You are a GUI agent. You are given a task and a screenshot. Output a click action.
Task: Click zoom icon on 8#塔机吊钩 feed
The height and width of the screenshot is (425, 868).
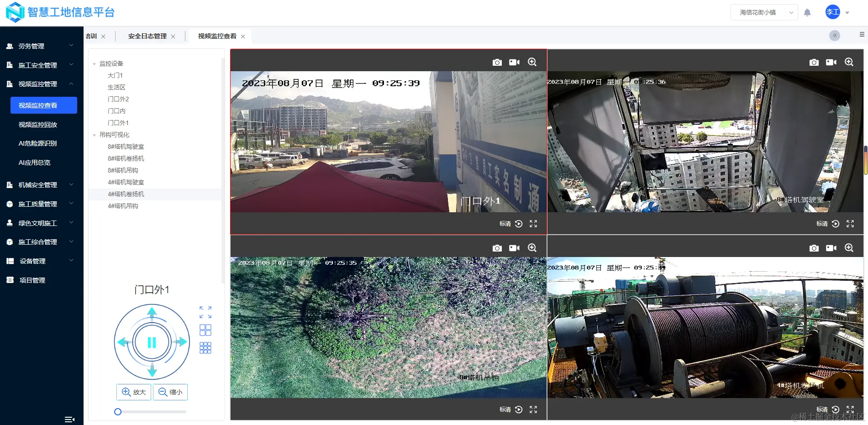point(532,248)
